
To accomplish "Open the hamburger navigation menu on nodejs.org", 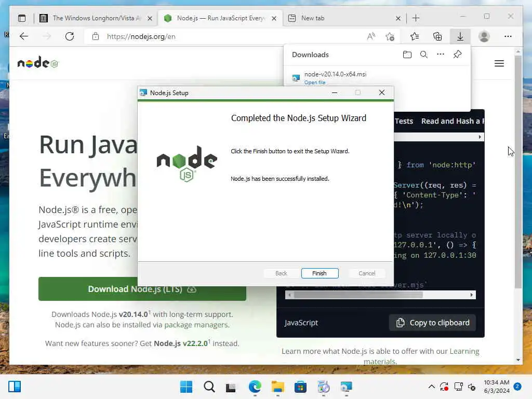I will [x=499, y=63].
